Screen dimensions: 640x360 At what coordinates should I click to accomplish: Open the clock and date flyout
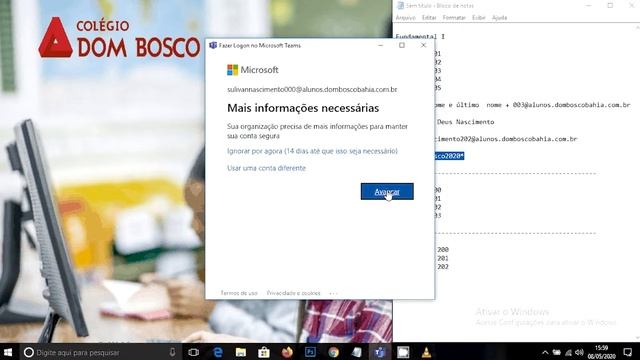click(602, 352)
